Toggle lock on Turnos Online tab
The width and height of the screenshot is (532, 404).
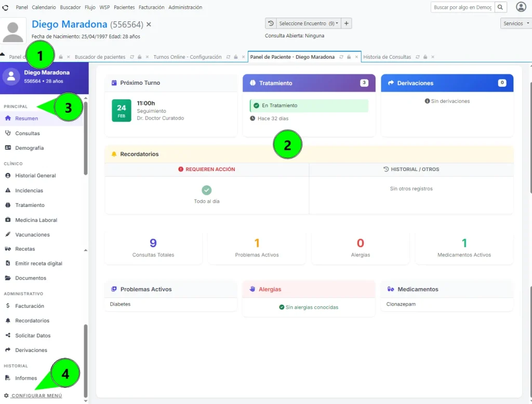pos(236,57)
